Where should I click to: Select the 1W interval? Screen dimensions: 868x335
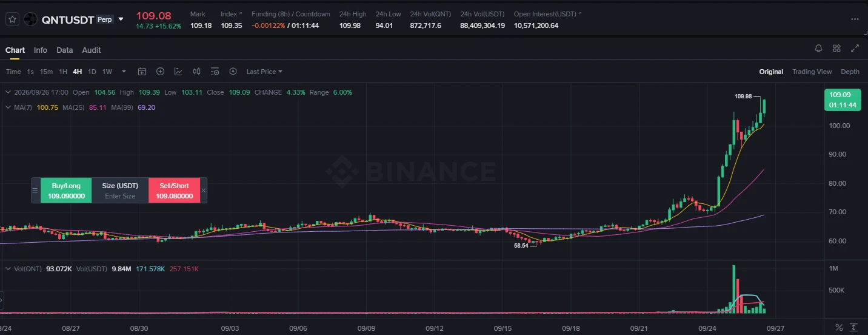pos(107,72)
